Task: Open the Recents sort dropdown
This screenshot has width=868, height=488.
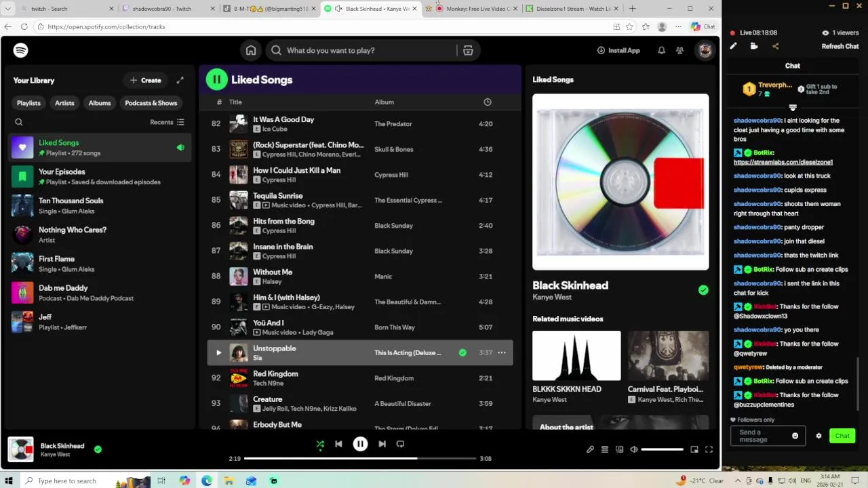Action: (x=167, y=122)
